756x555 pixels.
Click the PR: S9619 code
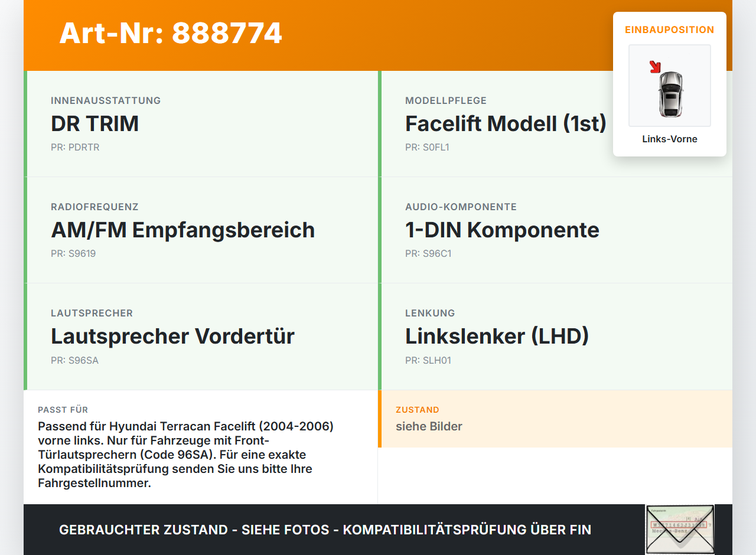[x=73, y=253]
